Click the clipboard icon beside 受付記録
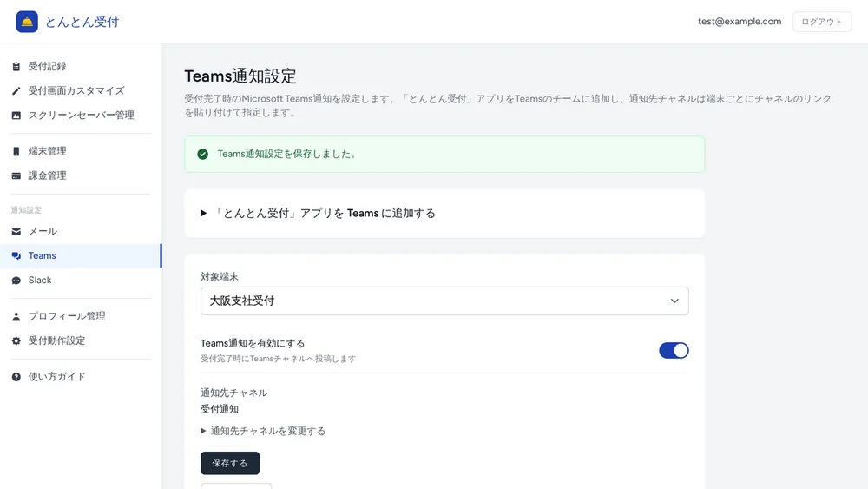Screen dimensions: 868x489 pos(16,67)
